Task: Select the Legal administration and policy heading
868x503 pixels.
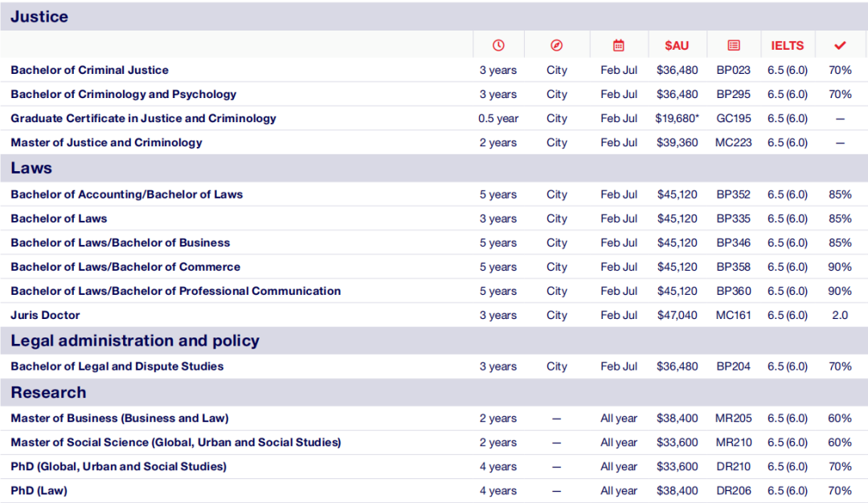Action: click(135, 341)
